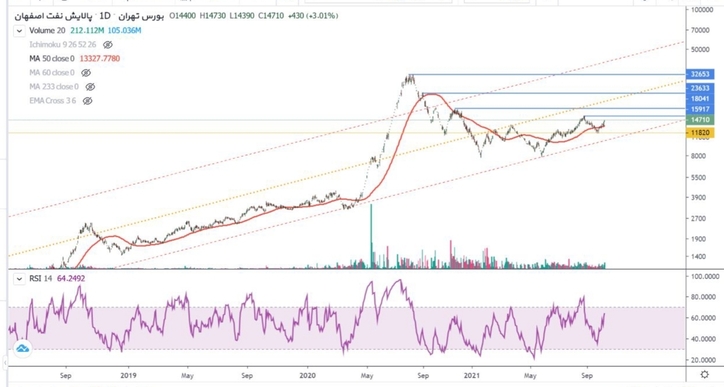Show the EMA Cross 3 6 indicator
Image resolution: width=724 pixels, height=387 pixels.
pos(87,101)
